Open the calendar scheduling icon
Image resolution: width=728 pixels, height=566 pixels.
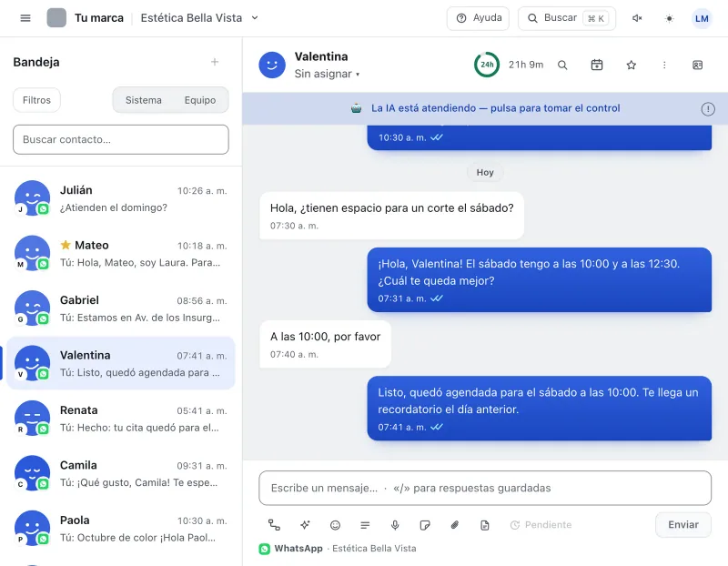pos(597,65)
